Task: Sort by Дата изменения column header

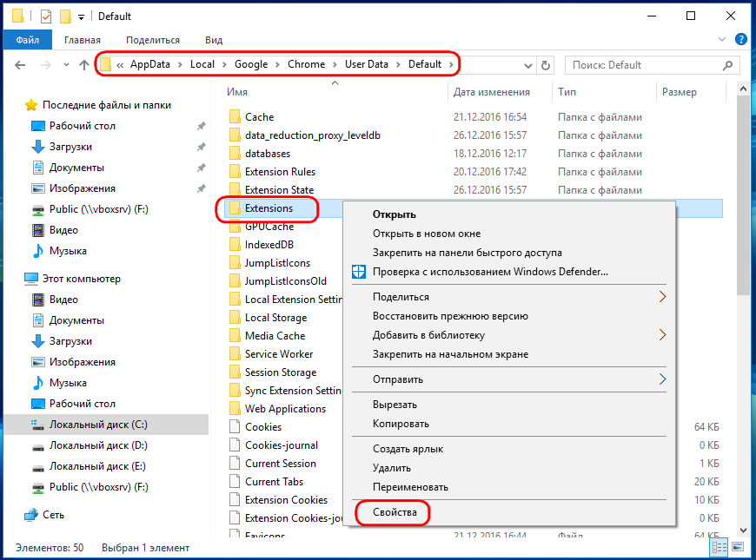Action: pyautogui.click(x=491, y=92)
